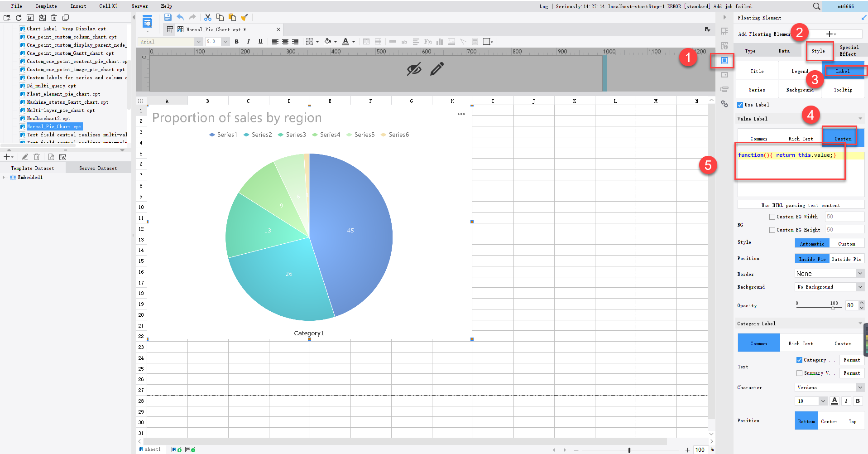The height and width of the screenshot is (454, 868).
Task: Open the formula F(x) tool in the toolbar
Action: (x=427, y=41)
